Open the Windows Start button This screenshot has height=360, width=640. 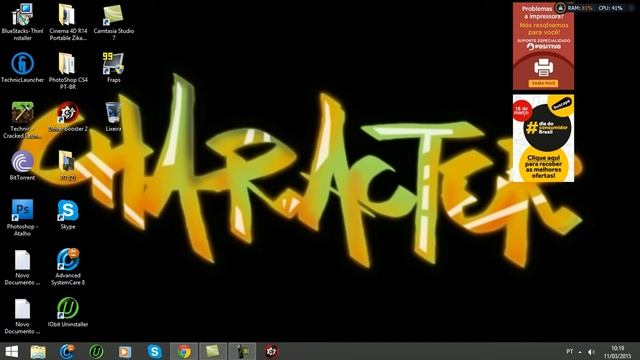tap(11, 351)
